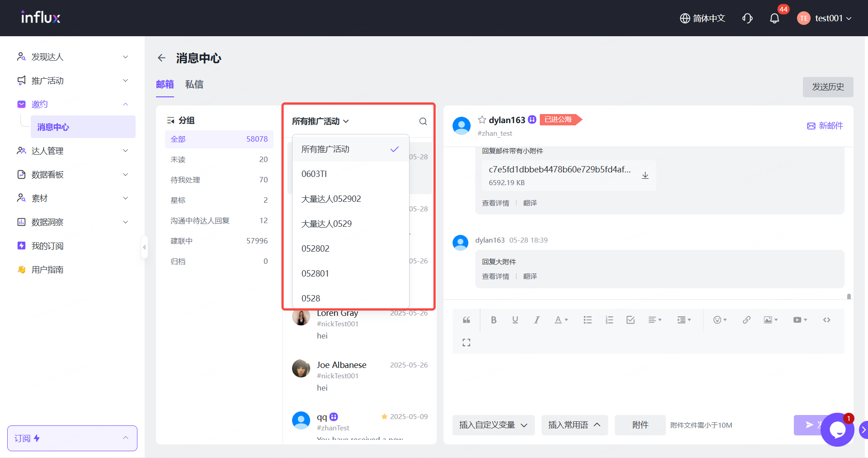The image size is (868, 458).
Task: Toggle fullscreen editor mode
Action: coord(467,343)
